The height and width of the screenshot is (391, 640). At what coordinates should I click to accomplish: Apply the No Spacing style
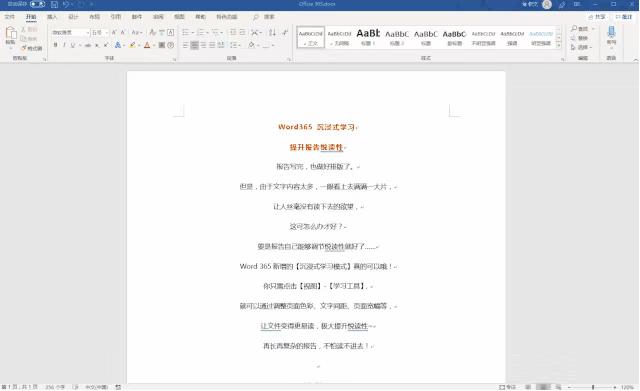[339, 37]
